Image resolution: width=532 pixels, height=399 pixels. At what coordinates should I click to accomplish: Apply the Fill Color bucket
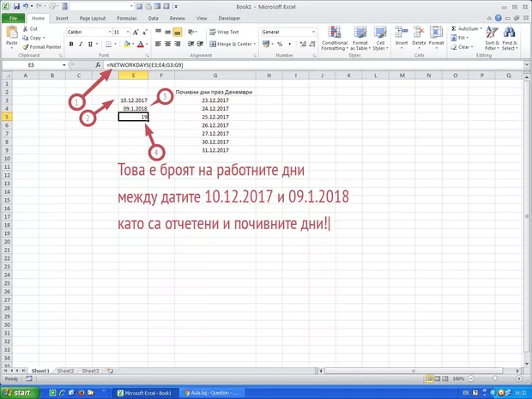pos(127,44)
